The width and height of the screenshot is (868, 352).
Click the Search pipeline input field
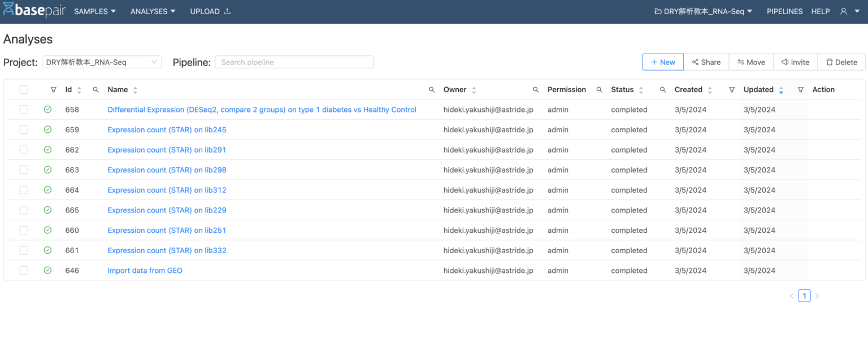coord(294,62)
